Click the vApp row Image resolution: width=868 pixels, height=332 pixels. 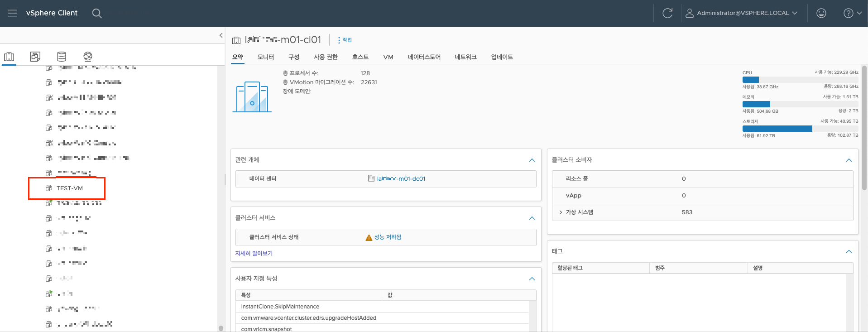pyautogui.click(x=702, y=196)
